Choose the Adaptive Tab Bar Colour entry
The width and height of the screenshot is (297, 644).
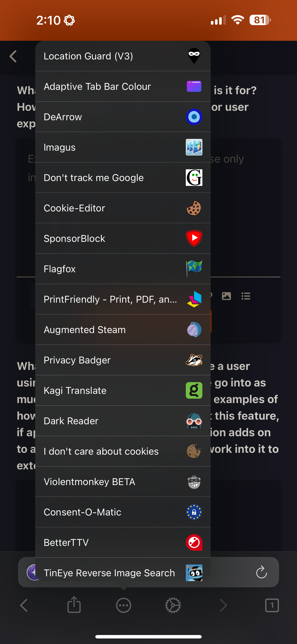pyautogui.click(x=122, y=86)
